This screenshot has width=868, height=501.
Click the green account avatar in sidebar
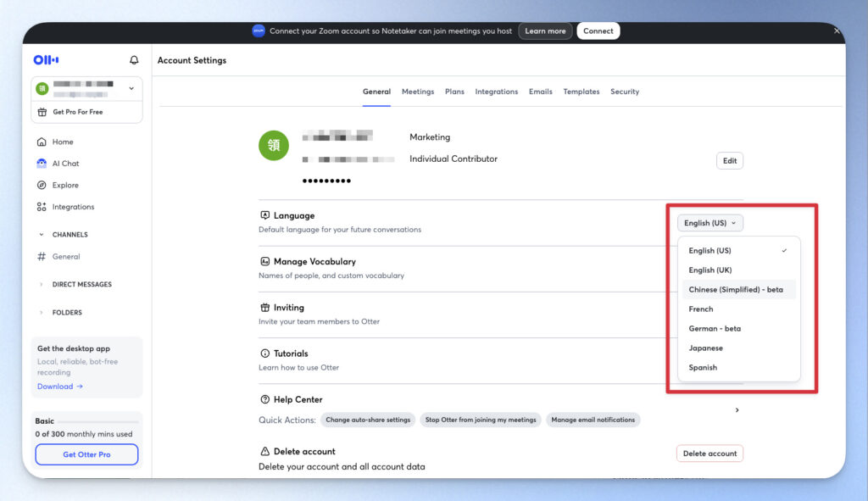[42, 88]
